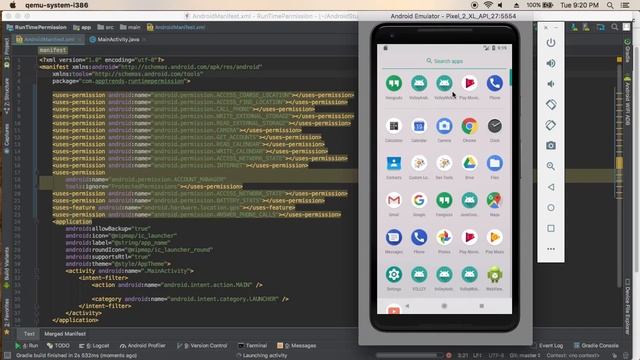Image resolution: width=640 pixels, height=360 pixels.
Task: Expand the Gradle panel on right edge
Action: coord(627,51)
